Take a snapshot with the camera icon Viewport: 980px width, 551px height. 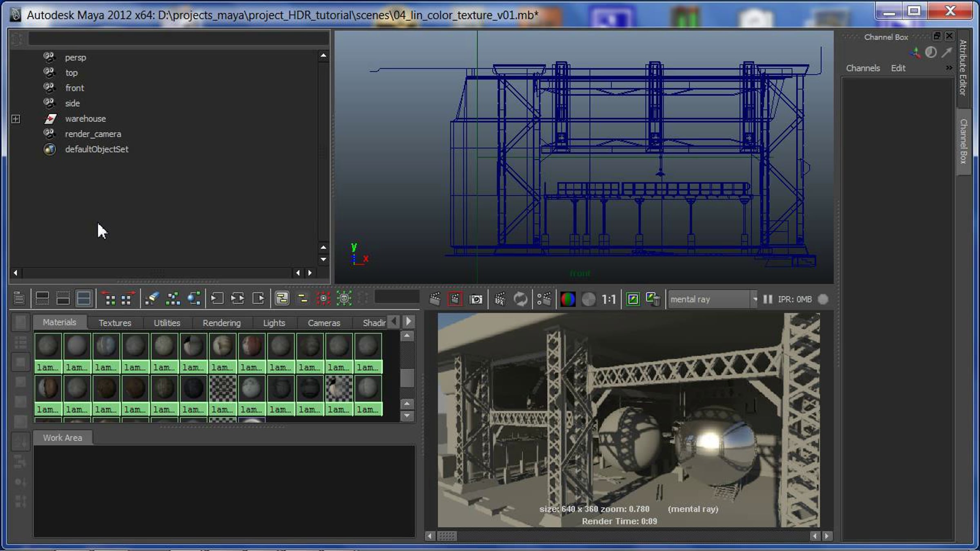pyautogui.click(x=476, y=299)
